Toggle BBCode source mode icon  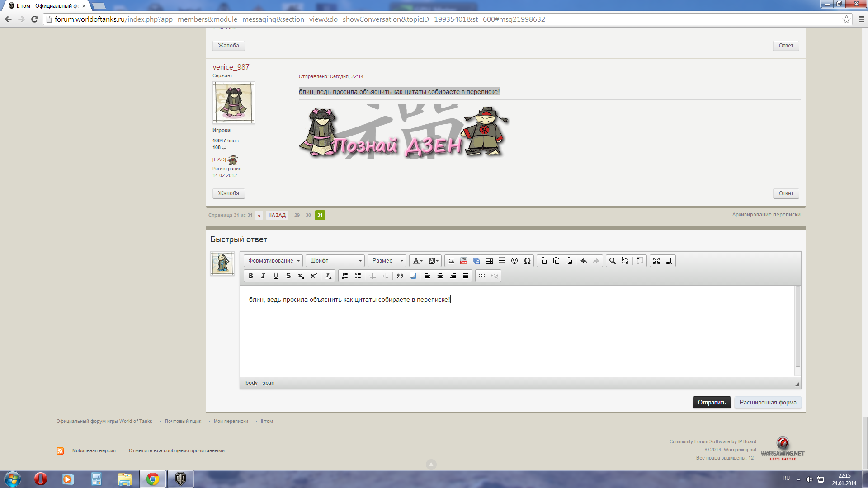(x=669, y=261)
